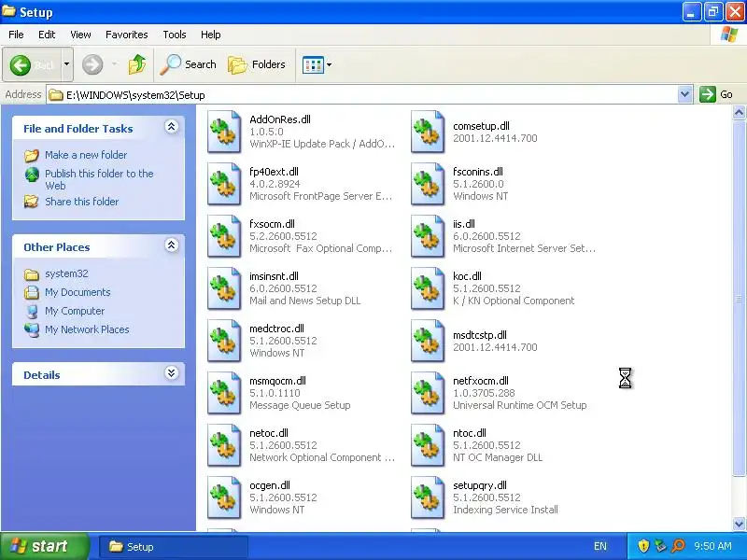The height and width of the screenshot is (560, 747).
Task: Go to system32 in Other Places
Action: (66, 273)
